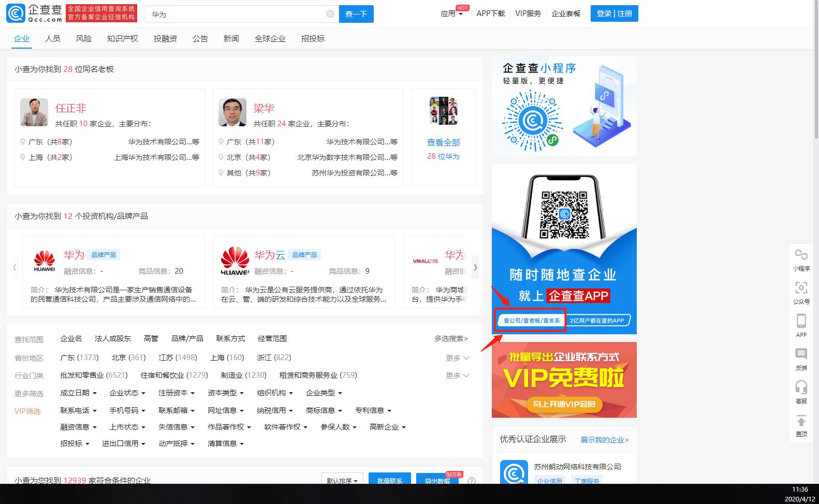
Task: Expand the 专利信息 filter dropdown
Action: pyautogui.click(x=373, y=410)
